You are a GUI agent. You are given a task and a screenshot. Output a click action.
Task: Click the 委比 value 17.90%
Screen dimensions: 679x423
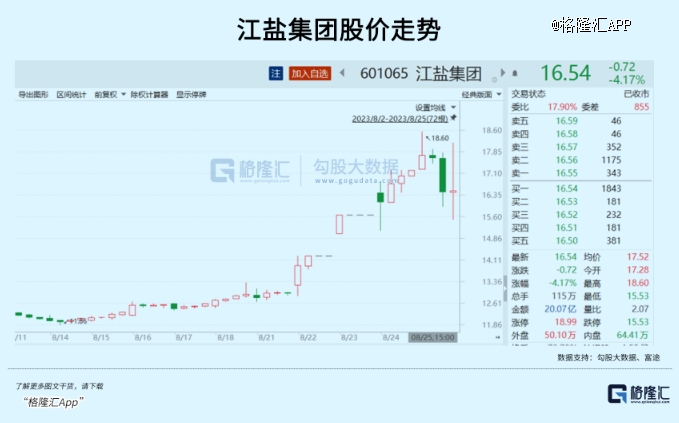point(562,107)
